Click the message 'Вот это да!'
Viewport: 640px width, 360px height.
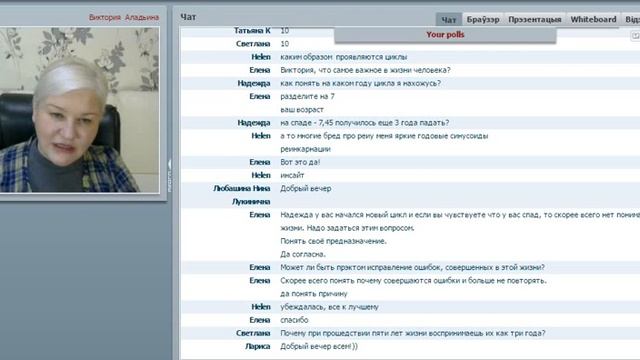coord(300,162)
